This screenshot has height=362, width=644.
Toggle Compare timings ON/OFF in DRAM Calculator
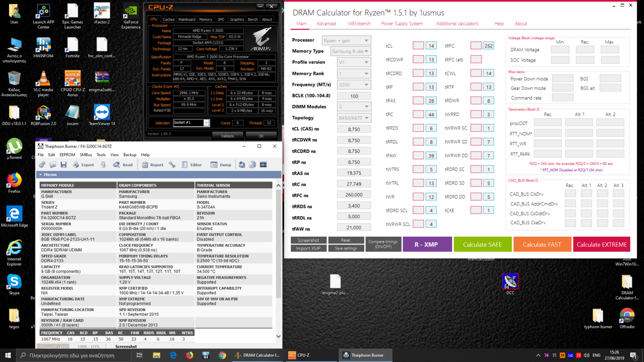pyautogui.click(x=383, y=244)
